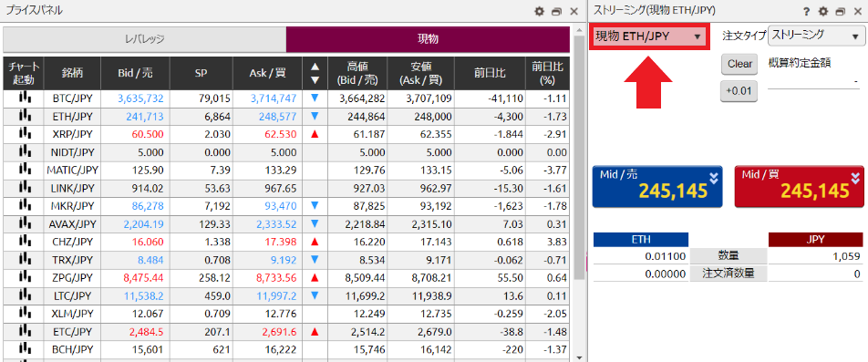868x362 pixels.
Task: Select the LINK/JPY symbol name
Action: point(73,188)
